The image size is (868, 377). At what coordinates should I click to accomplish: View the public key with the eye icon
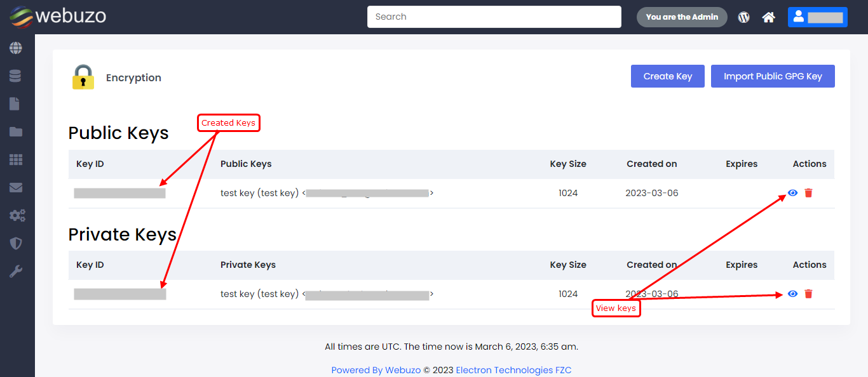pos(792,193)
